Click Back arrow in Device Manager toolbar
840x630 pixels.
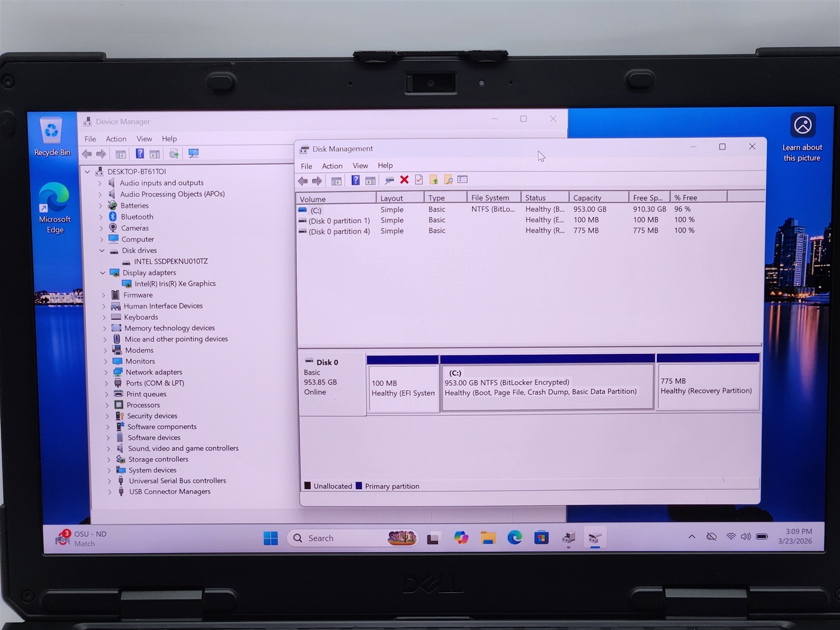tap(87, 154)
